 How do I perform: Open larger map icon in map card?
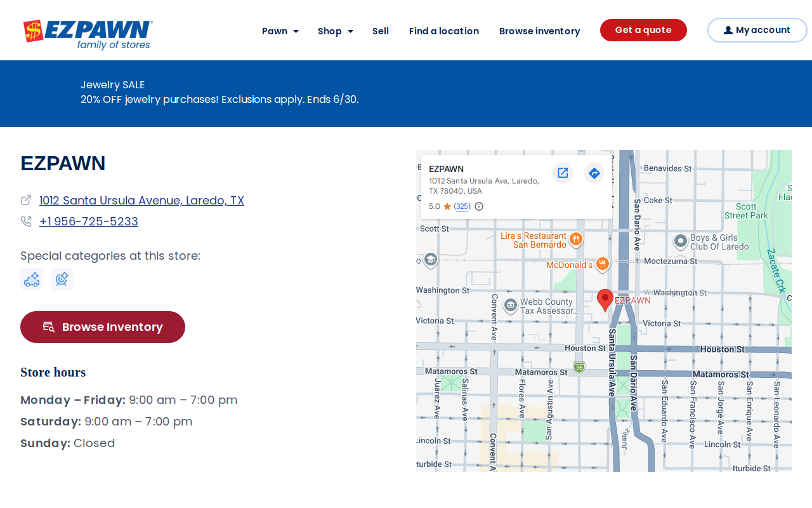(x=563, y=173)
